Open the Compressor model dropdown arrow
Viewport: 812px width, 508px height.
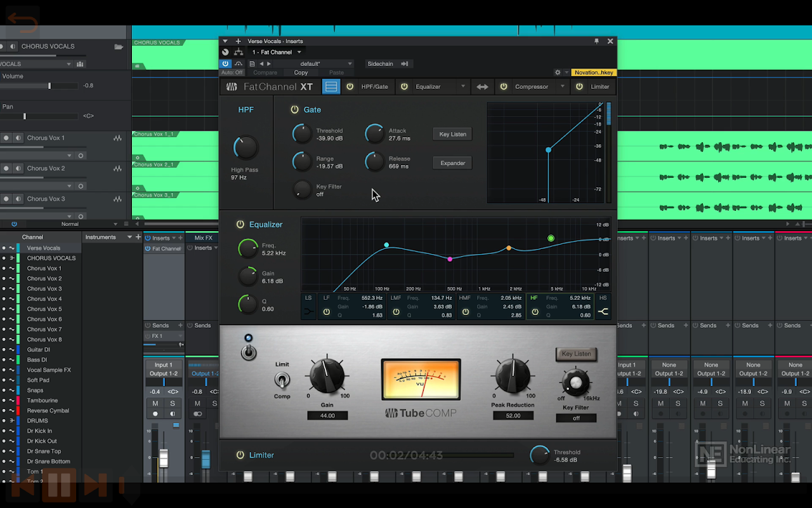(x=563, y=87)
